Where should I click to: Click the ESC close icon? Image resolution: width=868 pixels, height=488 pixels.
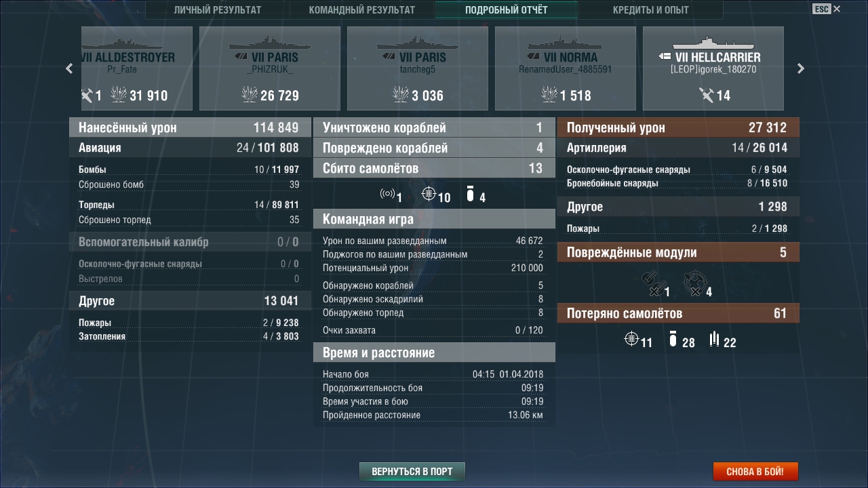(827, 9)
